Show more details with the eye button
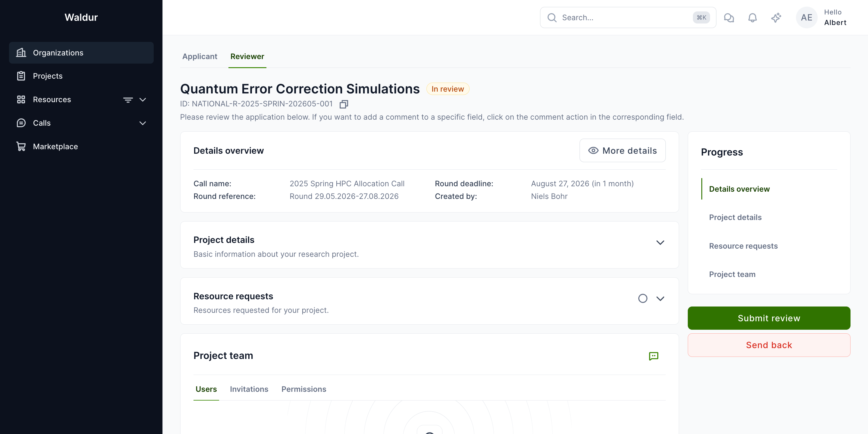The width and height of the screenshot is (868, 434). [622, 151]
